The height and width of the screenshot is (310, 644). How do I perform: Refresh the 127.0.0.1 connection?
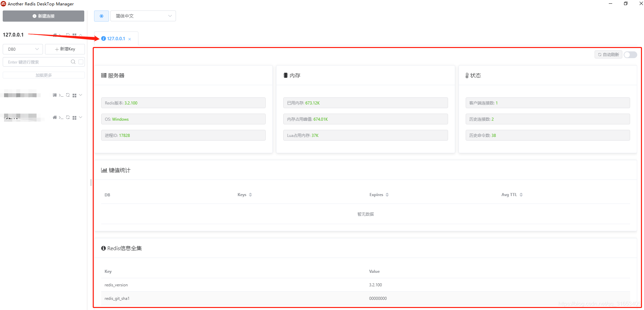point(68,35)
